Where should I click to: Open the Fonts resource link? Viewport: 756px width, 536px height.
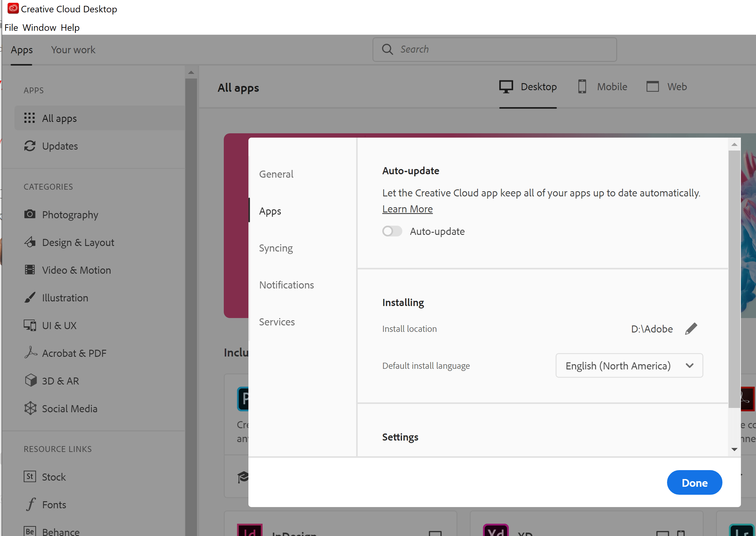click(x=54, y=504)
